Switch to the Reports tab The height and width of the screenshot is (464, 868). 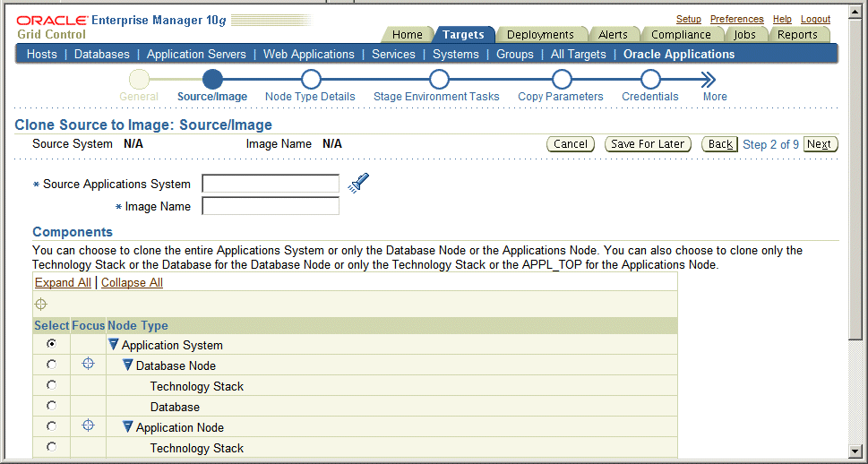797,34
